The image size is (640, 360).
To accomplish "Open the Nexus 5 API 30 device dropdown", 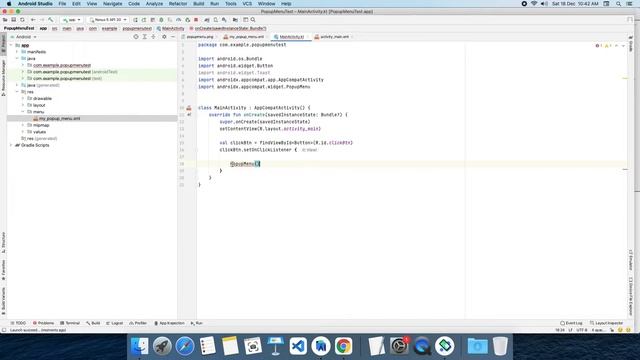I will click(108, 20).
